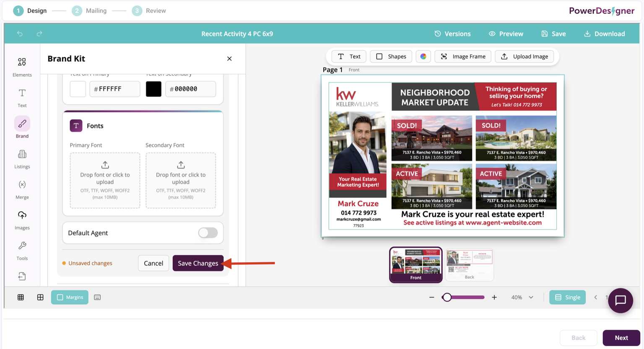Viewport: 644px width, 349px height.
Task: Open the canvas color wheel picker
Action: pos(423,57)
